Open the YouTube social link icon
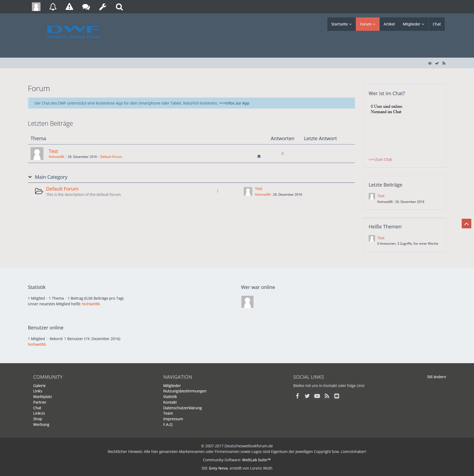474x476 pixels. pyautogui.click(x=317, y=396)
